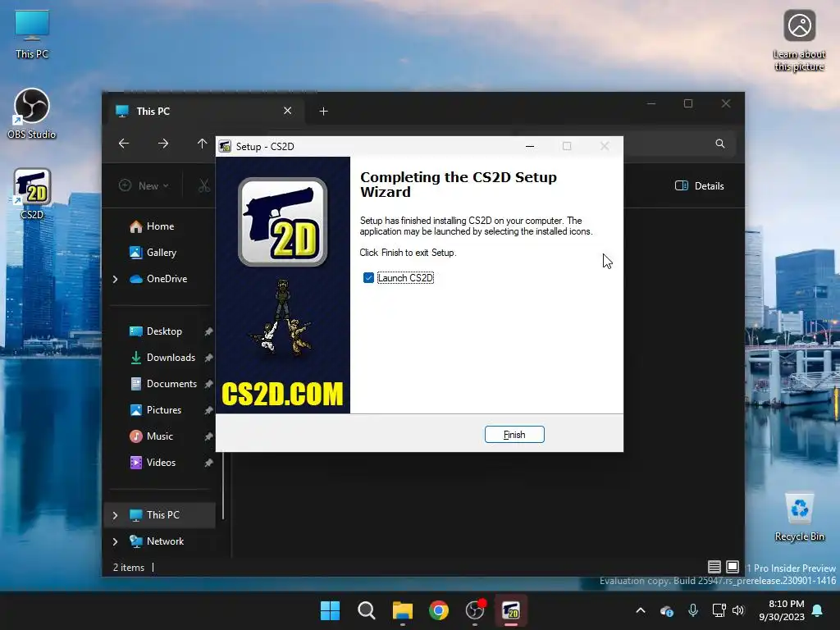Image resolution: width=840 pixels, height=630 pixels.
Task: Open OBS Studio from the taskbar
Action: (475, 610)
